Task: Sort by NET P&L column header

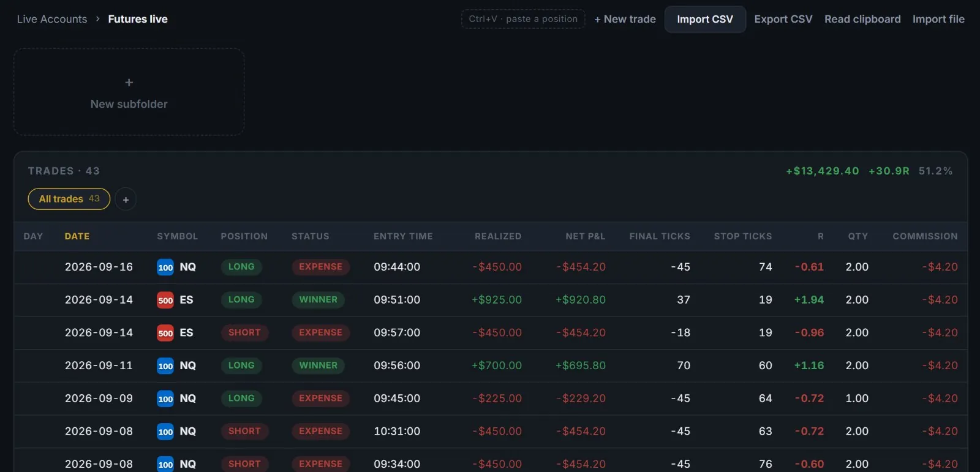Action: coord(586,236)
